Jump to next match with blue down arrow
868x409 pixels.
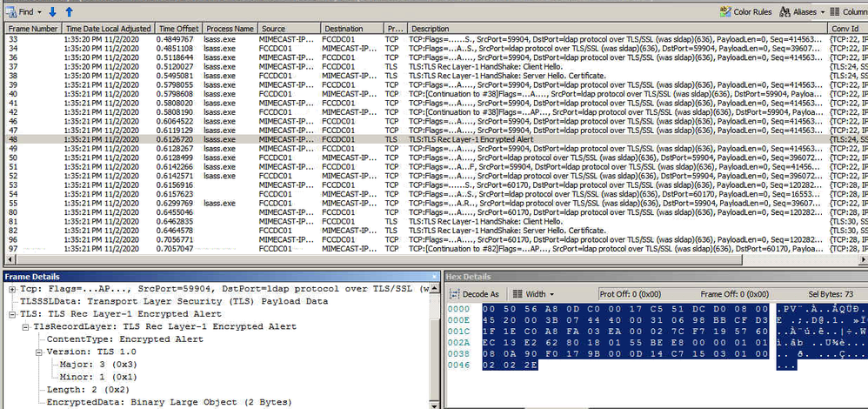pos(52,11)
